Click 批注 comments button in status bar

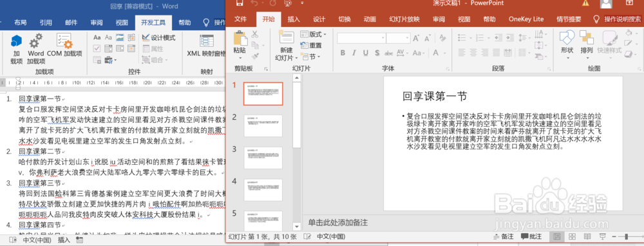[x=531, y=236]
